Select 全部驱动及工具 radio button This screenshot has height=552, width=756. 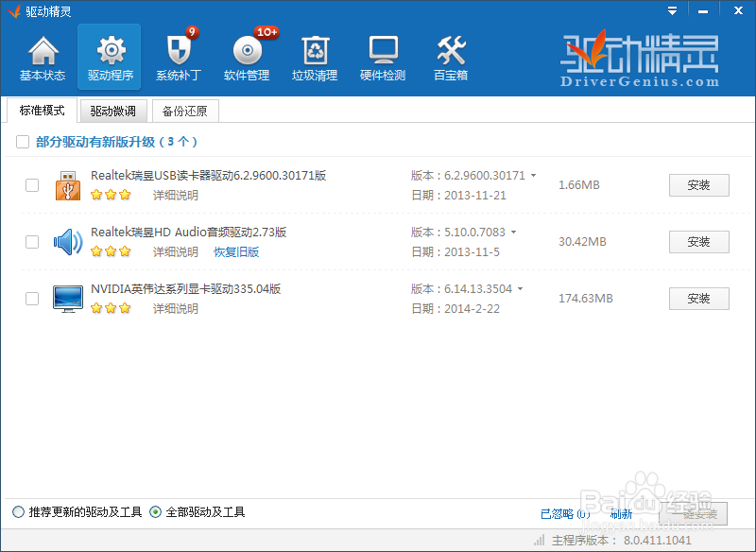click(x=155, y=512)
